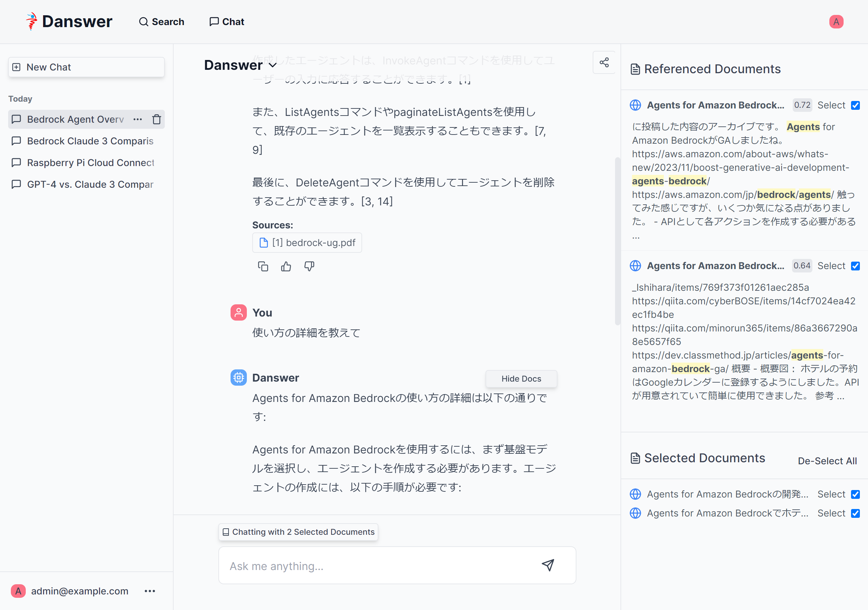Image resolution: width=868 pixels, height=610 pixels.
Task: Click the chat messages scrollbar
Action: (x=617, y=241)
